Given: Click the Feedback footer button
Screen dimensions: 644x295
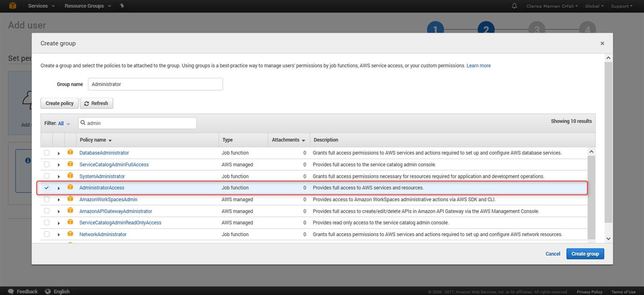Looking at the screenshot, I should [22, 291].
